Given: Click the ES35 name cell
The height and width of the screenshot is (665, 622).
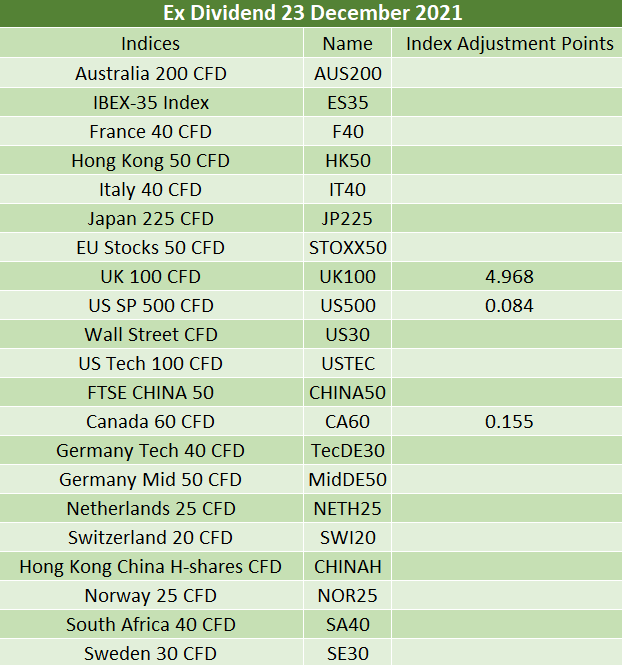Looking at the screenshot, I should [x=347, y=102].
